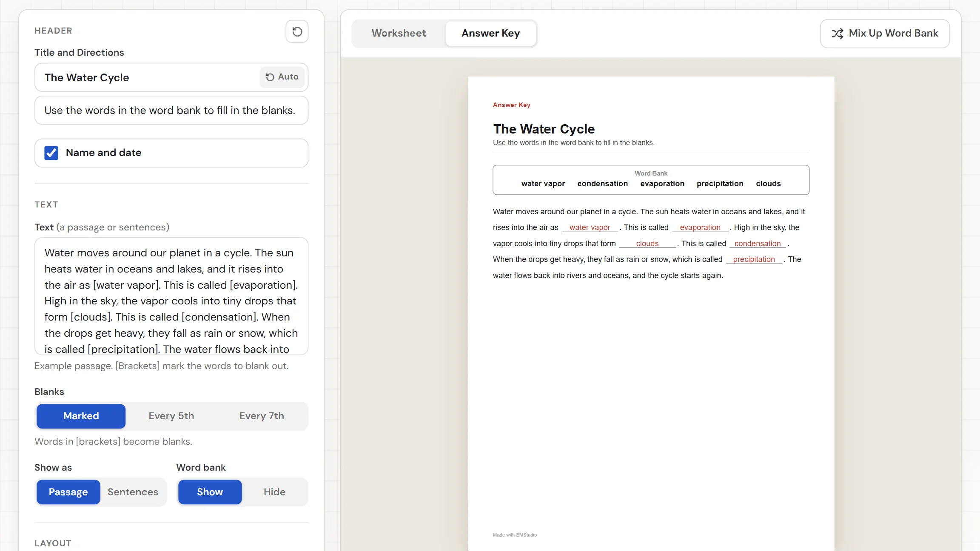
Task: Click 'clouds' in the word bank
Action: (x=768, y=184)
